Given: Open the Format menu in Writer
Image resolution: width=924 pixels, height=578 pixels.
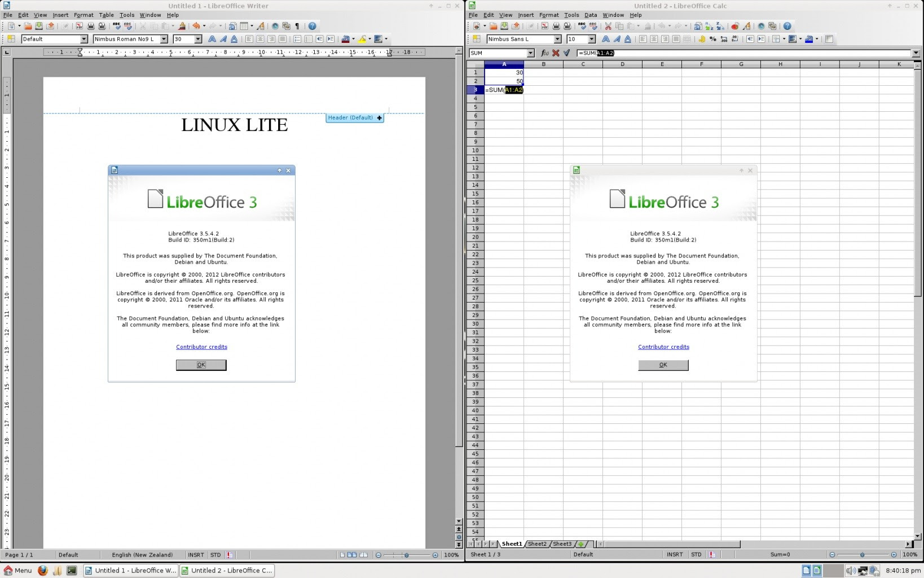Looking at the screenshot, I should pyautogui.click(x=83, y=15).
